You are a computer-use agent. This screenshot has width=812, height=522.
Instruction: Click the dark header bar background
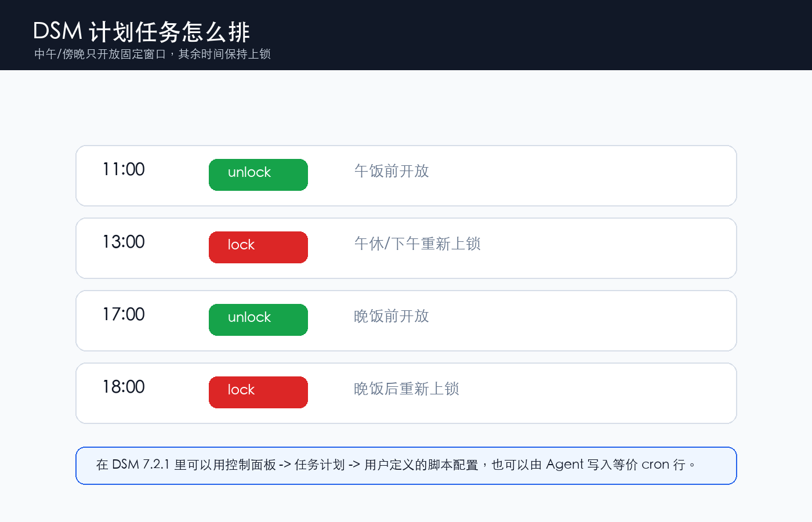coord(522,35)
